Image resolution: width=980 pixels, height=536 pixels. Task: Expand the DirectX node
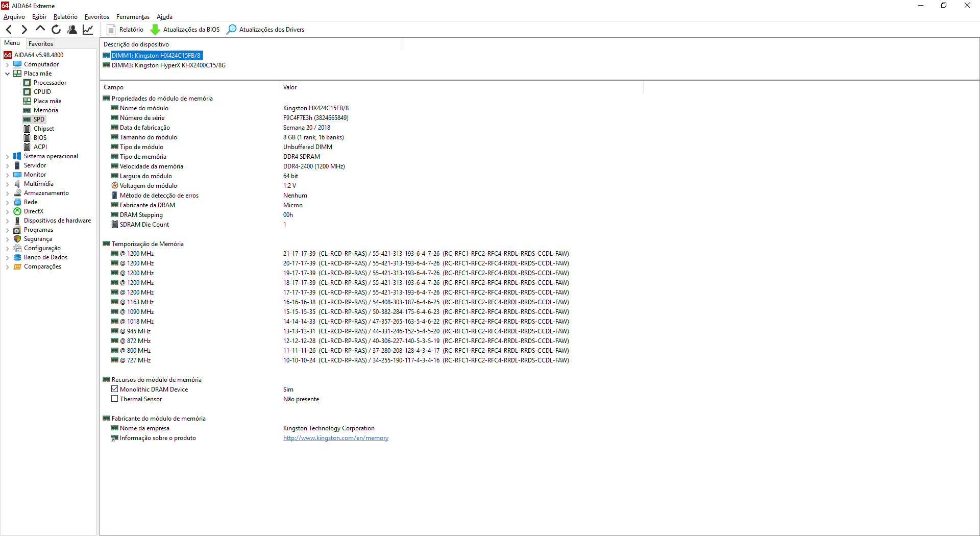pyautogui.click(x=7, y=211)
